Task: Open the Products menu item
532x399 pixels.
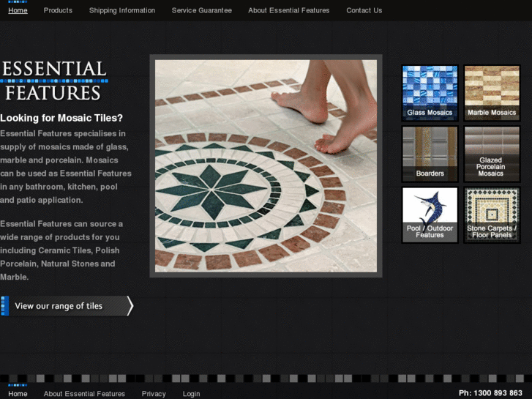Action: (x=58, y=10)
